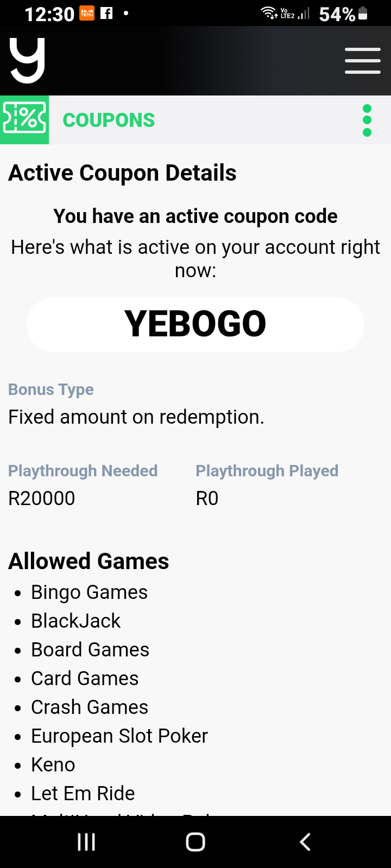Image resolution: width=391 pixels, height=868 pixels.
Task: Tap the green coupon ticket icon
Action: [24, 120]
